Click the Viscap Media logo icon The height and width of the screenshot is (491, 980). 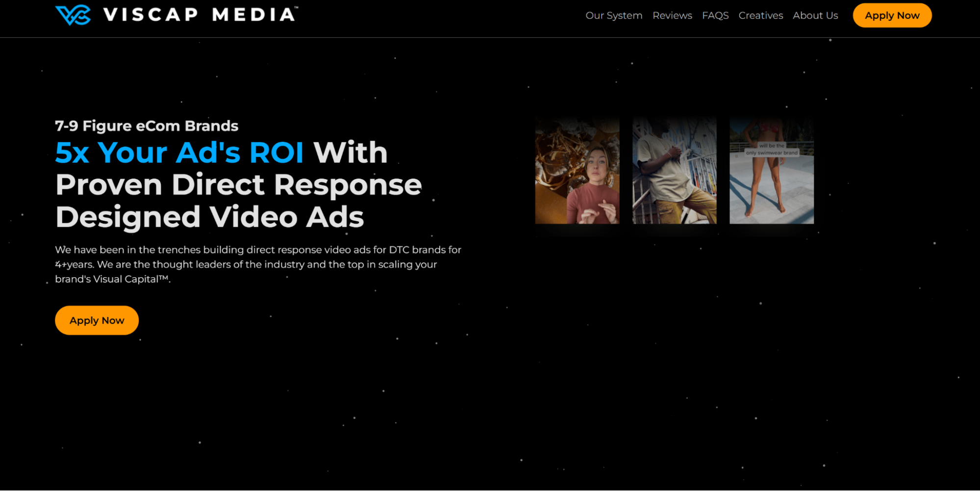tap(73, 15)
